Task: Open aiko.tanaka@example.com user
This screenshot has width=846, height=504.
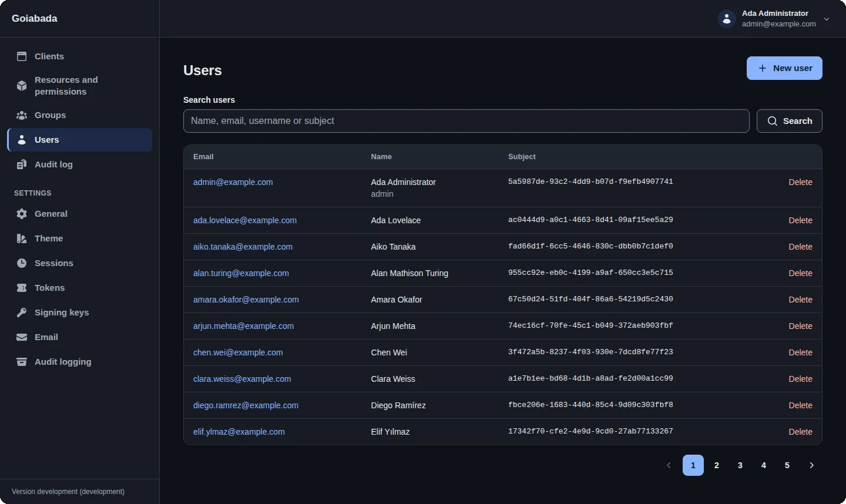Action: 243,247
